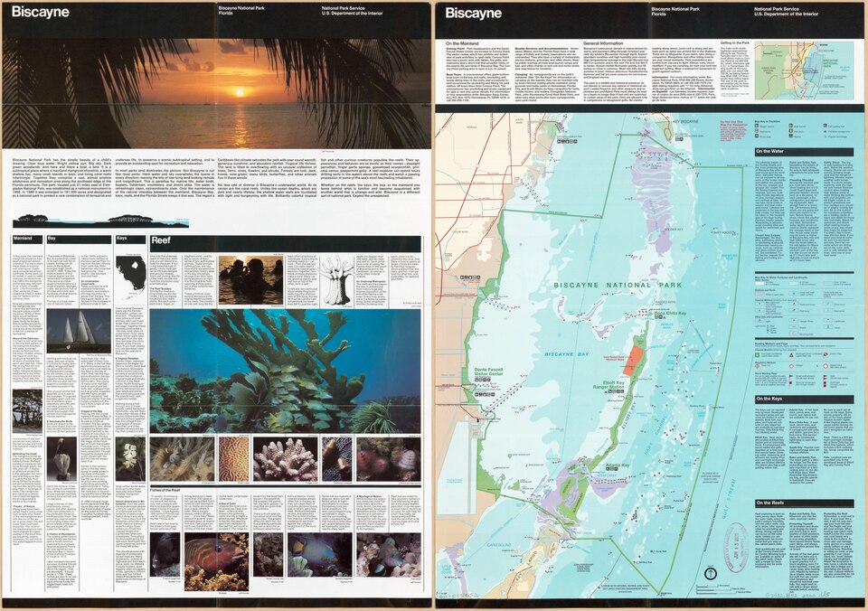Click the mainland and keys silhouette illustration strip
This screenshot has width=868, height=611.
tap(101, 220)
